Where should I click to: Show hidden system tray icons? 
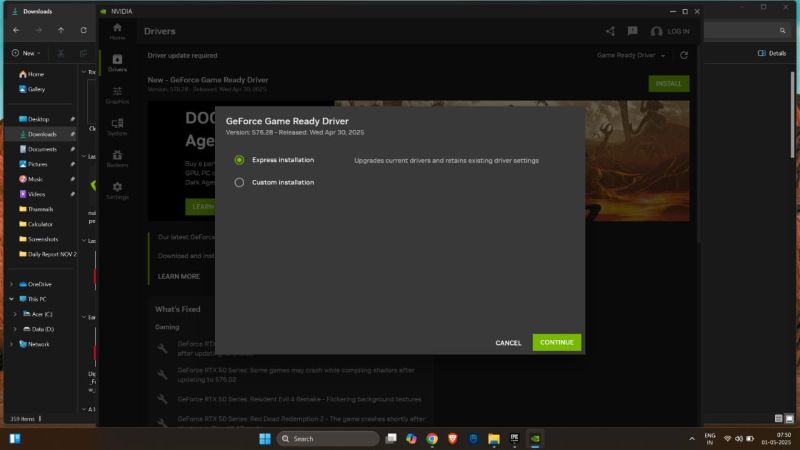pyautogui.click(x=692, y=439)
